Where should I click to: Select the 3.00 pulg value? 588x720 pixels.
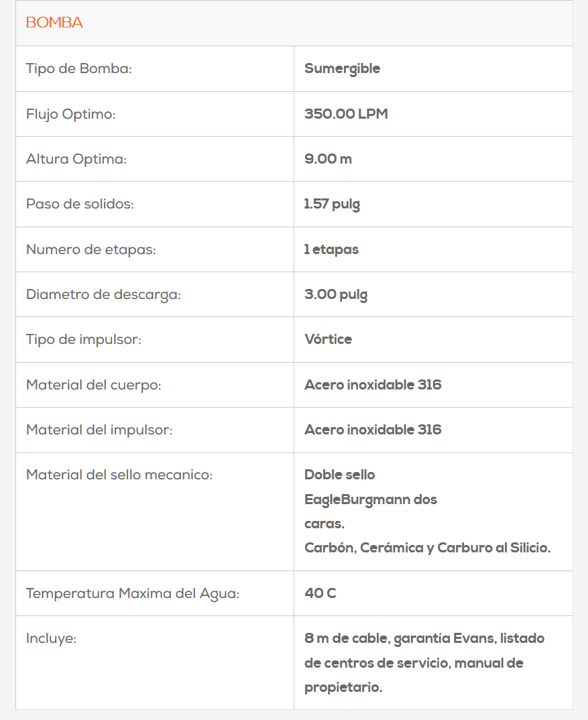(335, 294)
